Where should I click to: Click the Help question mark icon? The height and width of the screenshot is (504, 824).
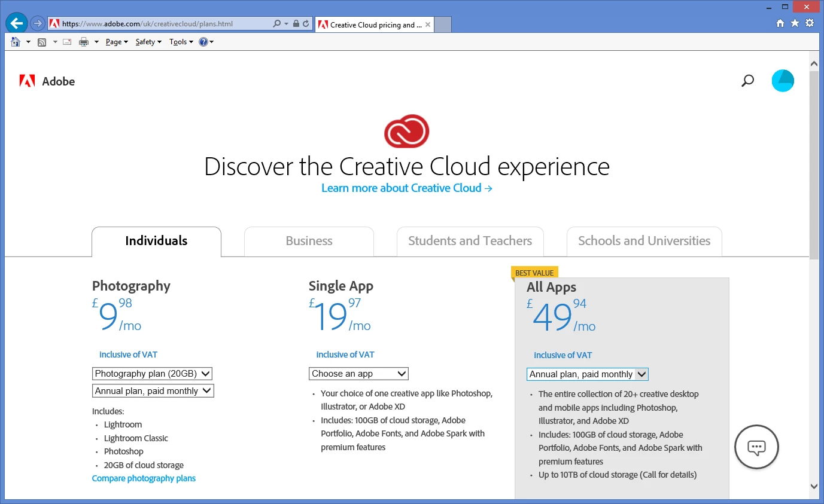[x=203, y=42]
